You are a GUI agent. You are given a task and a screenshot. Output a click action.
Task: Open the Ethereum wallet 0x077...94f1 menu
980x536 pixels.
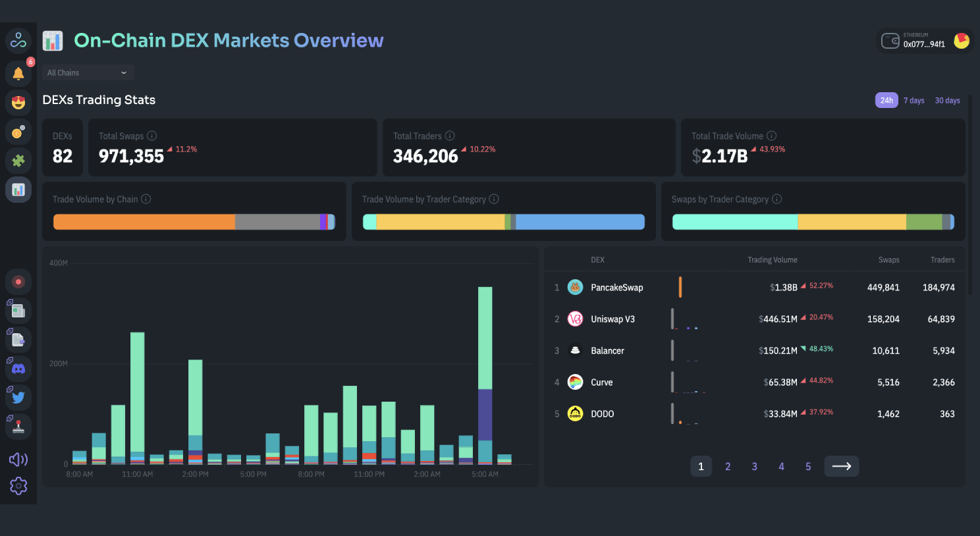(924, 41)
